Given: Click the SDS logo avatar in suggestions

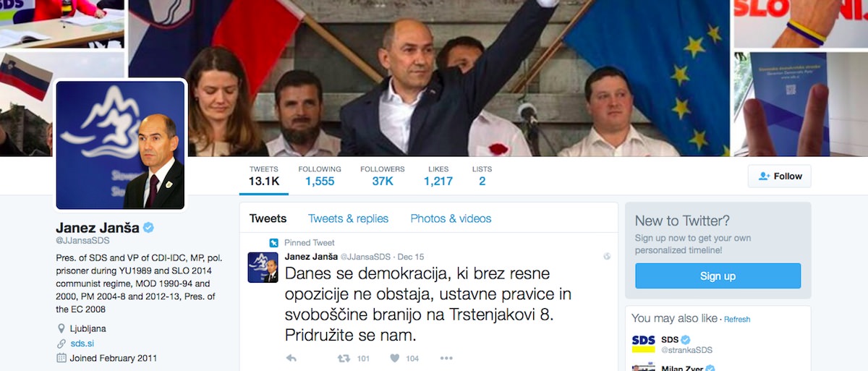Looking at the screenshot, I should pyautogui.click(x=643, y=344).
